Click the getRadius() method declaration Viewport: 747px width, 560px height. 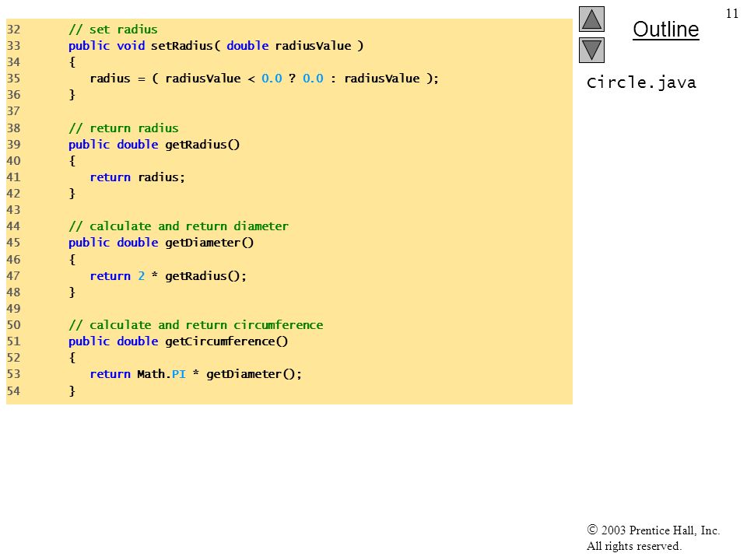tap(154, 145)
